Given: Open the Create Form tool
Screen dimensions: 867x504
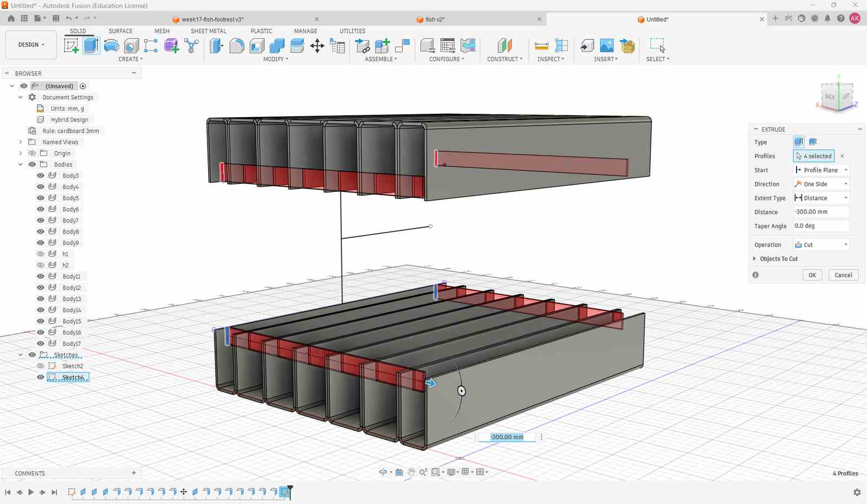Looking at the screenshot, I should tap(171, 46).
